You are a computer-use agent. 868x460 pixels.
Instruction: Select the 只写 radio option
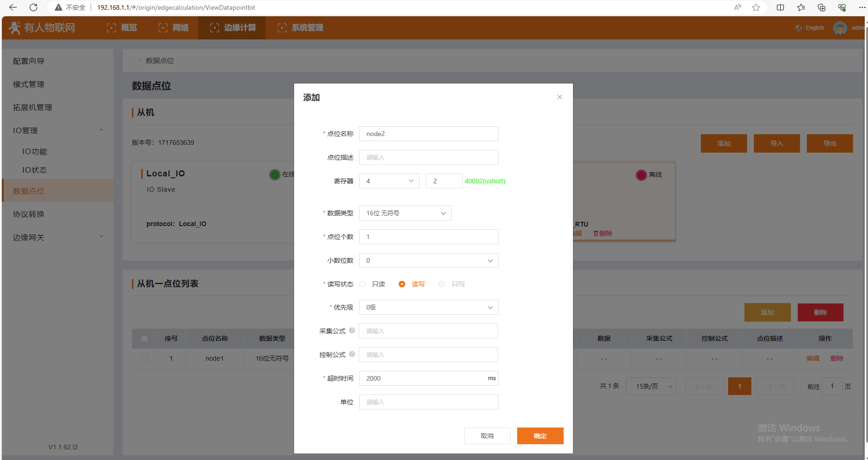(x=442, y=284)
